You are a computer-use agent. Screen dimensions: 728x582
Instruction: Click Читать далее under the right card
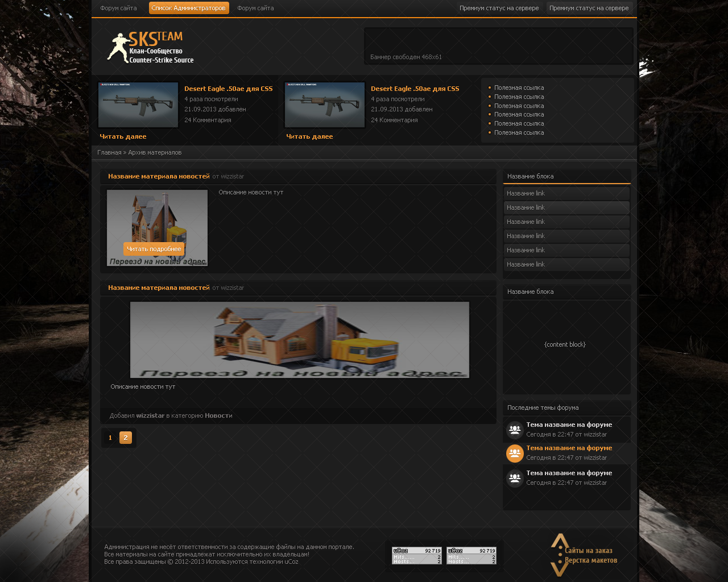[x=309, y=136]
